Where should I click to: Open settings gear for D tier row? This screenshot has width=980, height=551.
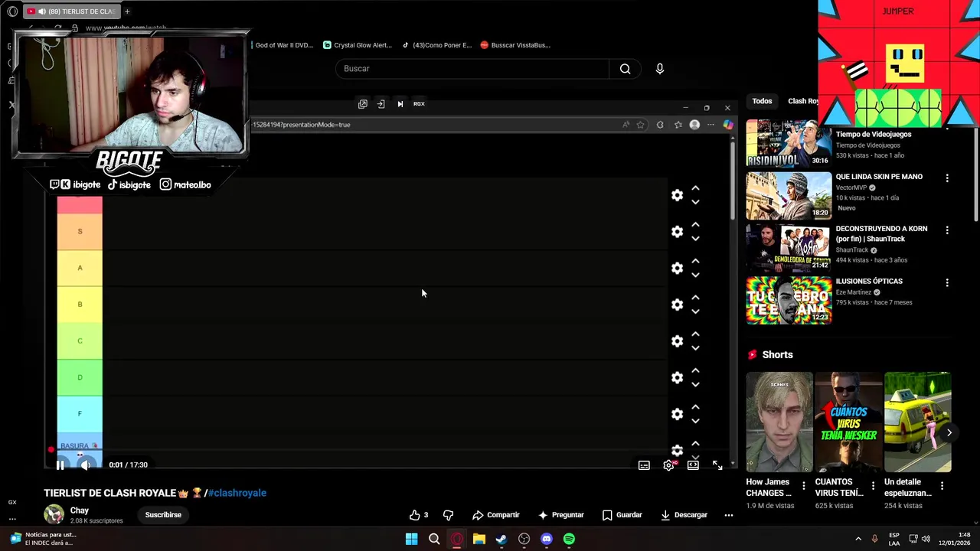[x=677, y=378]
